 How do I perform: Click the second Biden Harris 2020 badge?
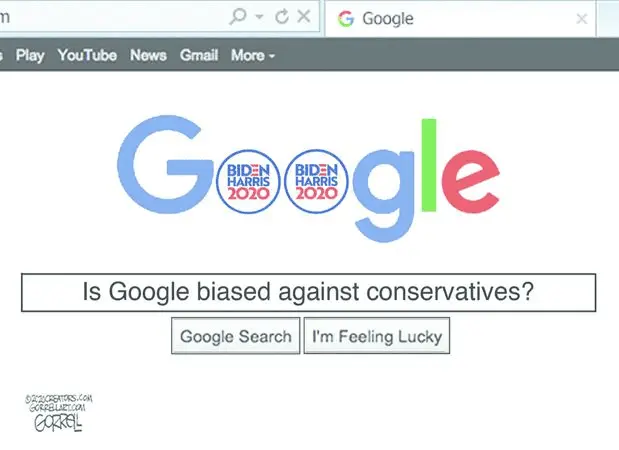[316, 182]
